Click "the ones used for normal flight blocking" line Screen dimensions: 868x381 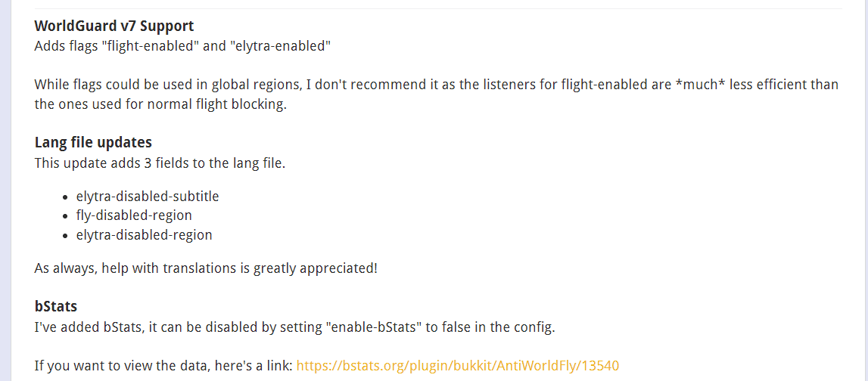tap(160, 104)
